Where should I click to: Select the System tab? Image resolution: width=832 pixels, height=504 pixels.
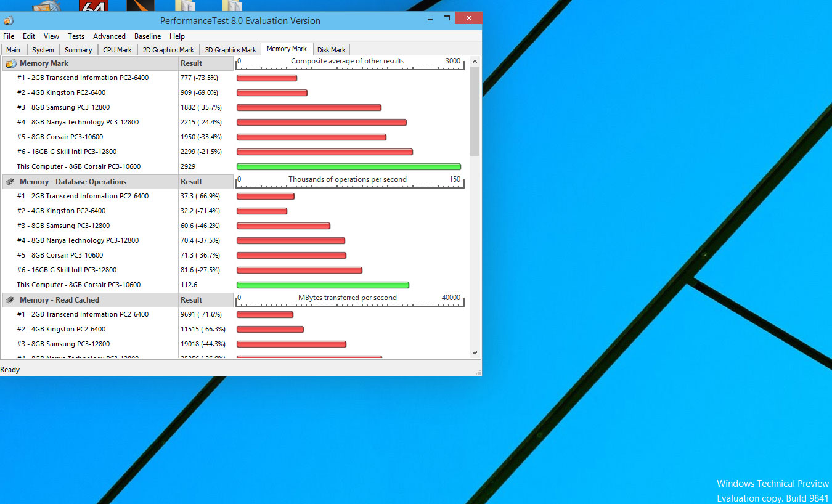(43, 50)
